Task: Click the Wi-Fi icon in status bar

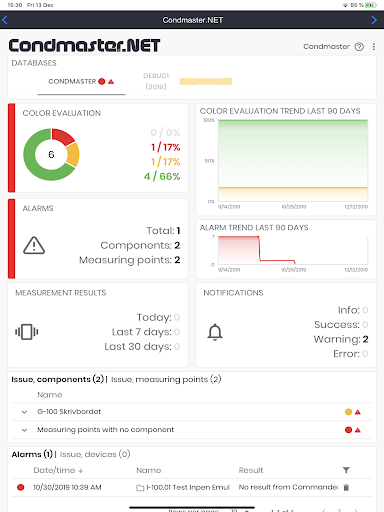Action: [x=345, y=5]
